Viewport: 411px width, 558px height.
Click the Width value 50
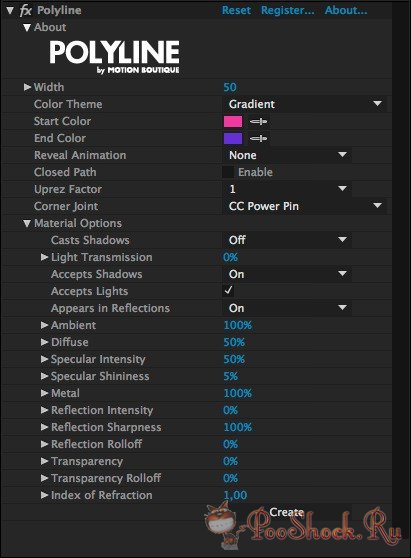[x=230, y=87]
